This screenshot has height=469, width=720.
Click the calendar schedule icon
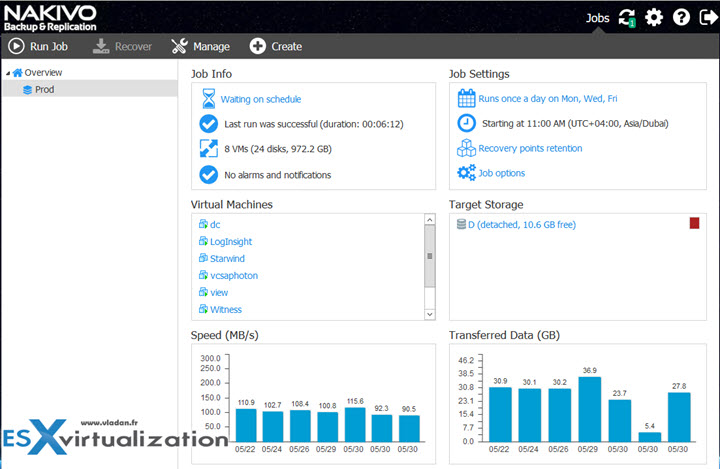pyautogui.click(x=467, y=98)
